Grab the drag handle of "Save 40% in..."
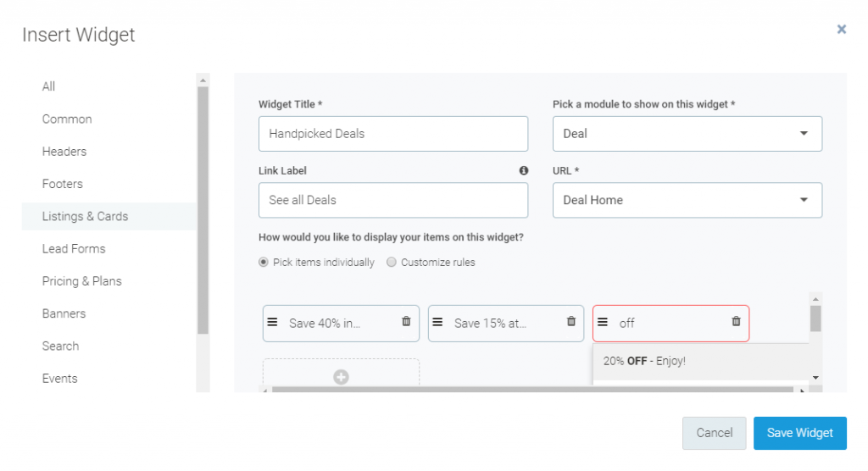Image resolution: width=868 pixels, height=471 pixels. click(x=273, y=322)
